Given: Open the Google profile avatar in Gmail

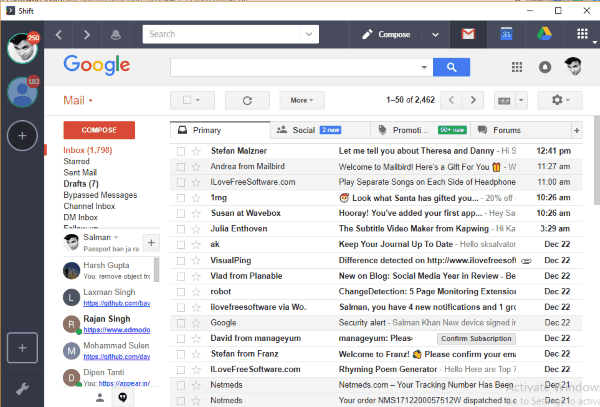Looking at the screenshot, I should pos(573,66).
